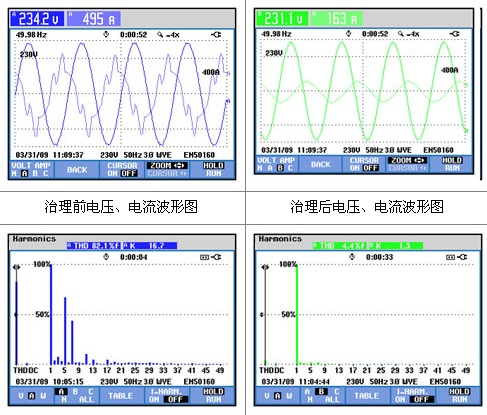Image resolution: width=487 pixels, height=415 pixels.
Task: Click the zoom magnifier icon in top-right waveform
Action: click(401, 34)
